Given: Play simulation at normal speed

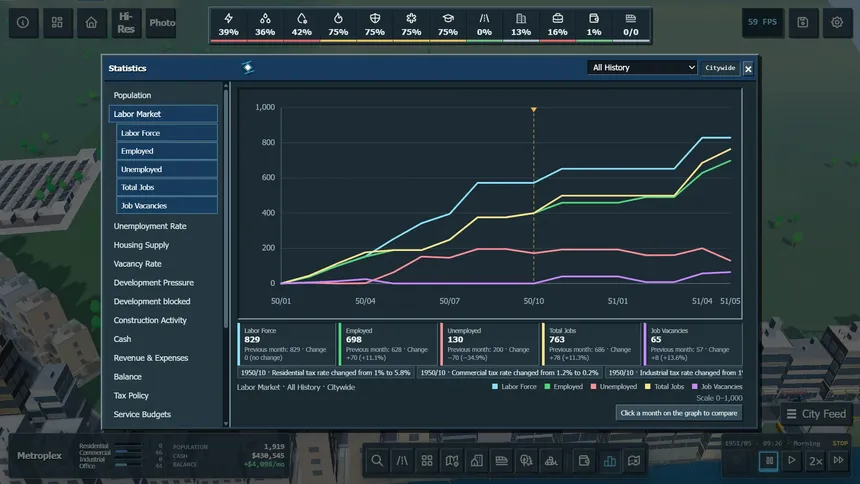Looking at the screenshot, I should 791,460.
